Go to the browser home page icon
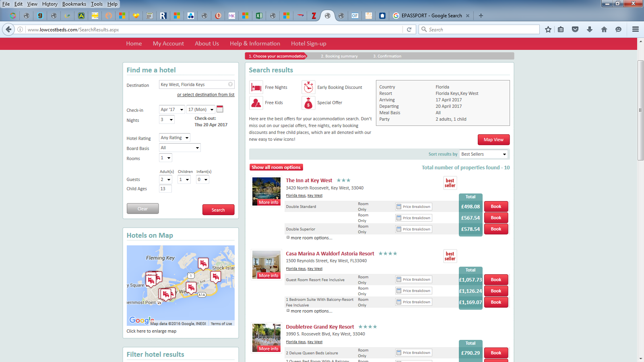The height and width of the screenshot is (362, 644). coord(604,29)
